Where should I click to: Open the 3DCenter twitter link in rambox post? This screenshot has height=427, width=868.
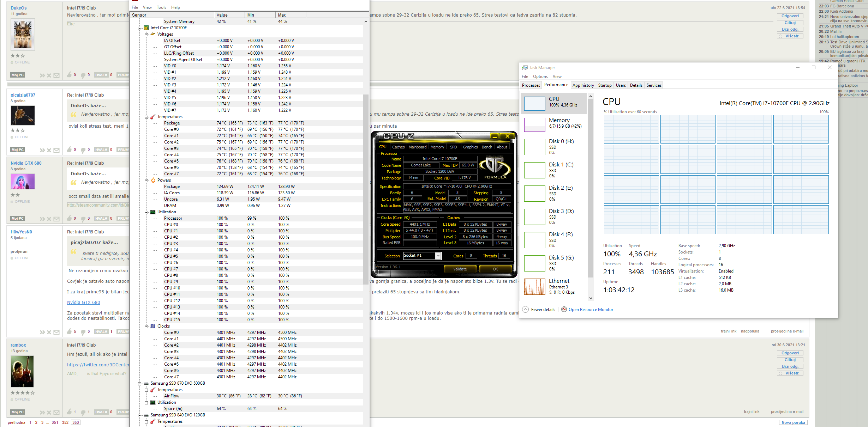pyautogui.click(x=98, y=365)
